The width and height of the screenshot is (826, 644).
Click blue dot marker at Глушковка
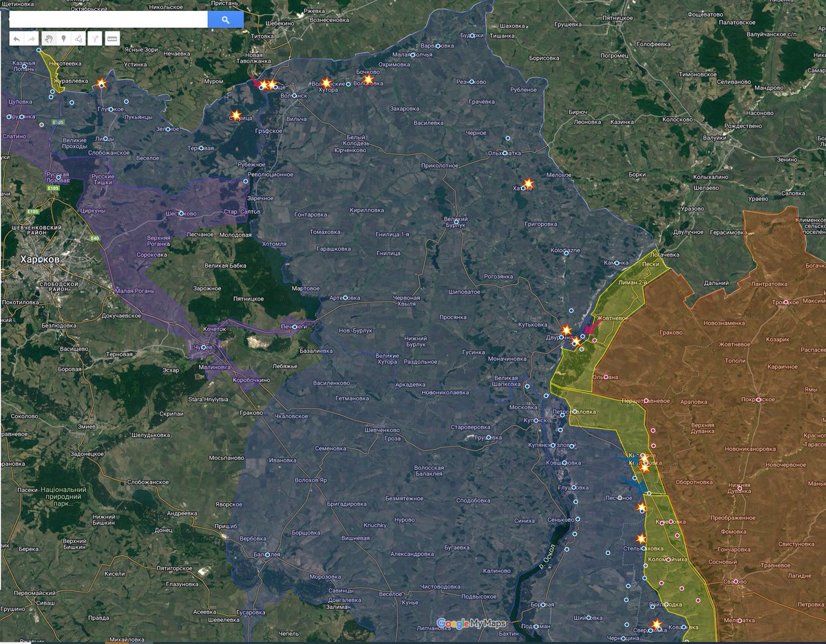point(573,486)
